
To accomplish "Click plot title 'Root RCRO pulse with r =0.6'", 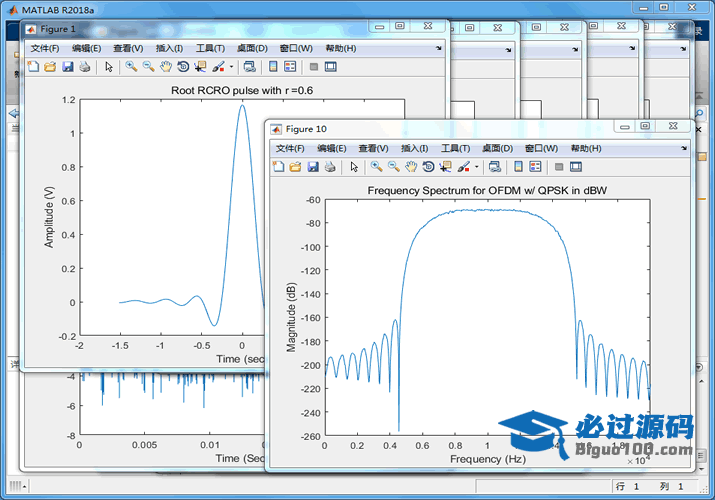I will tap(242, 90).
